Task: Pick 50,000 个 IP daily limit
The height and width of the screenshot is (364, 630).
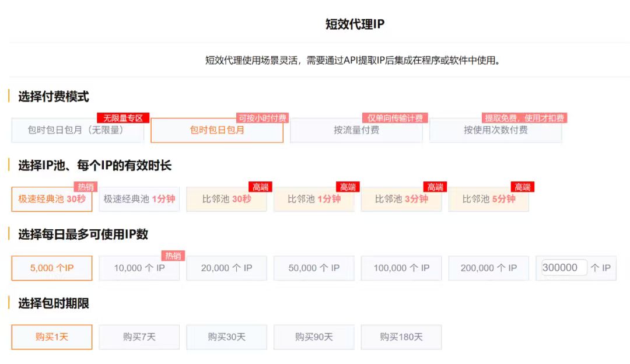Action: [x=314, y=268]
